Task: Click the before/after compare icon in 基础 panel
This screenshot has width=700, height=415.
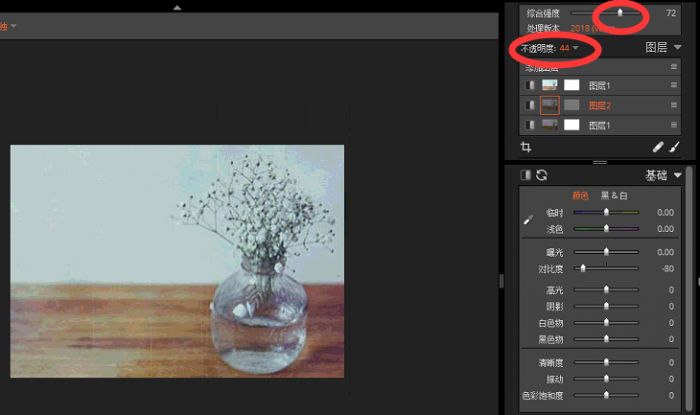Action: coord(526,175)
